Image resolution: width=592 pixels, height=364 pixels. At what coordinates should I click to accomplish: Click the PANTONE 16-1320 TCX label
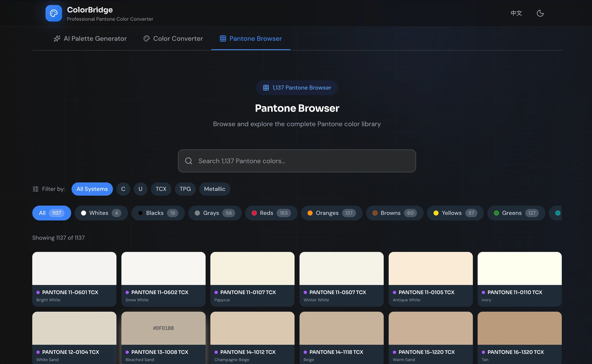coord(516,352)
